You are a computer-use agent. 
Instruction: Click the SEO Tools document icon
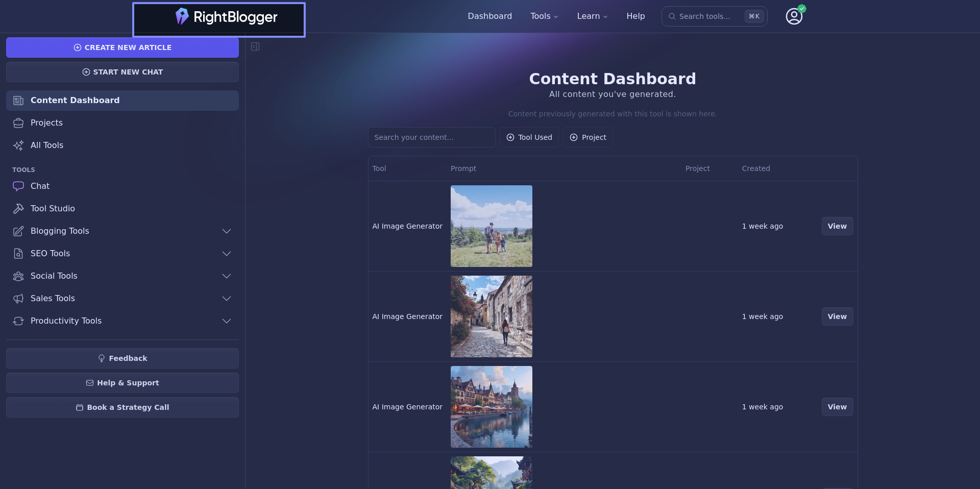[x=18, y=254]
